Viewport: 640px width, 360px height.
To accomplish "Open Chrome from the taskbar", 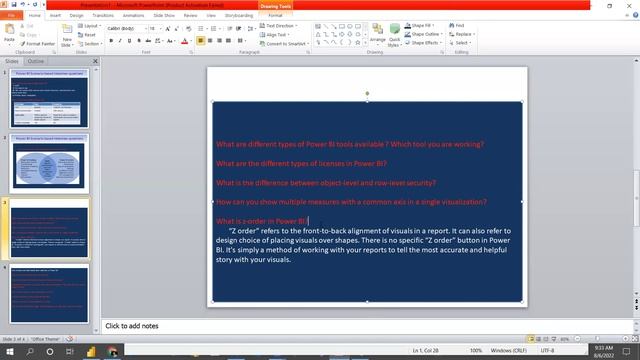I will pyautogui.click(x=112, y=351).
